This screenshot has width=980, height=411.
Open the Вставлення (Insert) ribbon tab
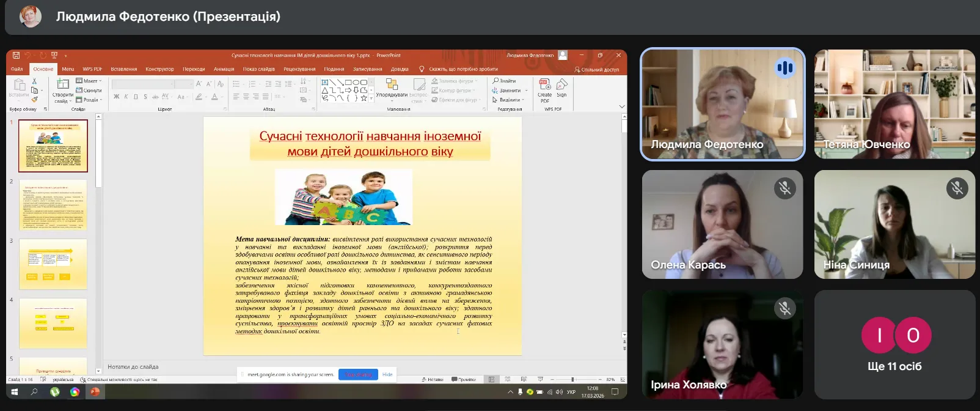[x=123, y=69]
